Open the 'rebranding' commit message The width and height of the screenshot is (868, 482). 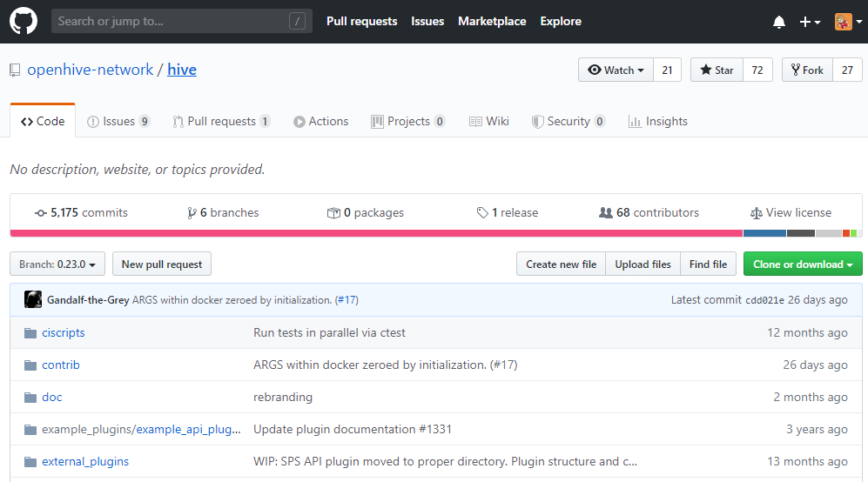tap(283, 397)
